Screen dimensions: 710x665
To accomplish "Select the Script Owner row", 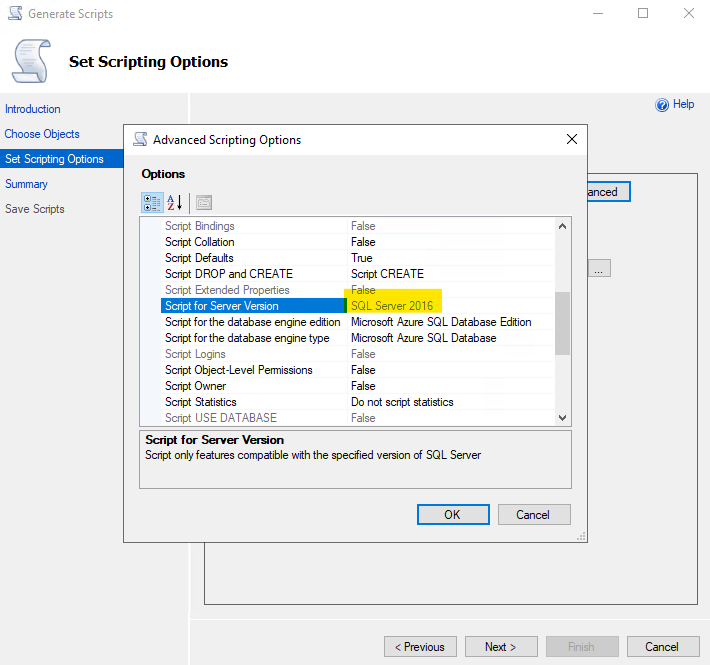I will pos(358,386).
